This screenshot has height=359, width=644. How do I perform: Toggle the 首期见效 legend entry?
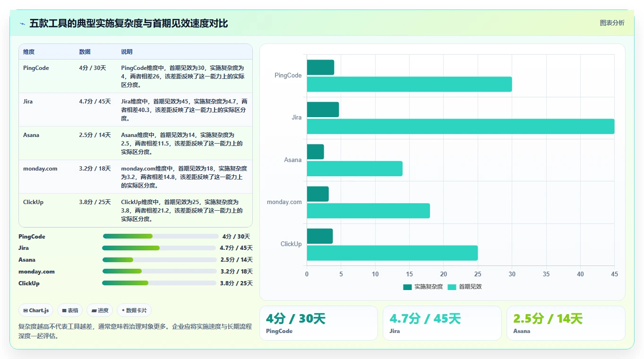point(464,287)
